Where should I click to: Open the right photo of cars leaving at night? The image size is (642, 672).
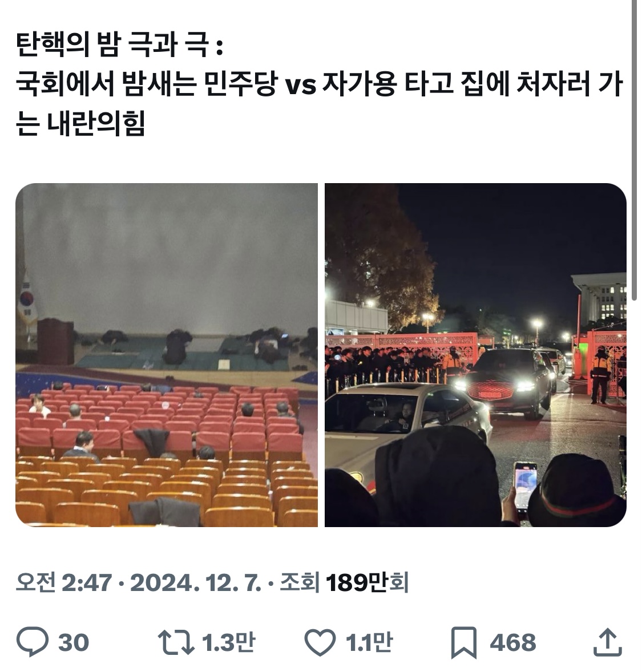tap(475, 355)
